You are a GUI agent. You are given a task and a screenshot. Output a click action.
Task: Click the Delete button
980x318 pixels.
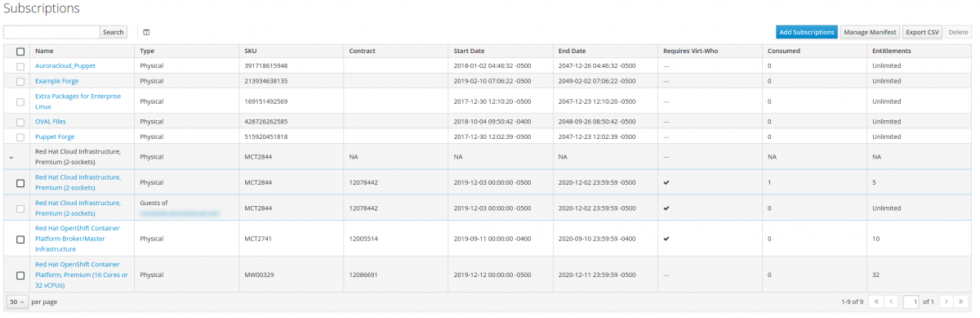(x=958, y=32)
